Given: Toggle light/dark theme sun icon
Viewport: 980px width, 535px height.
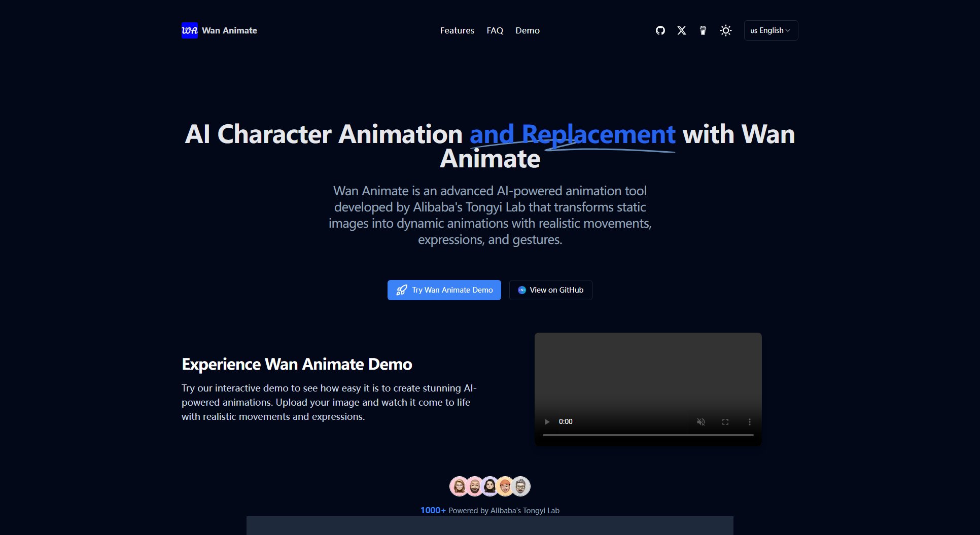Looking at the screenshot, I should pos(726,30).
